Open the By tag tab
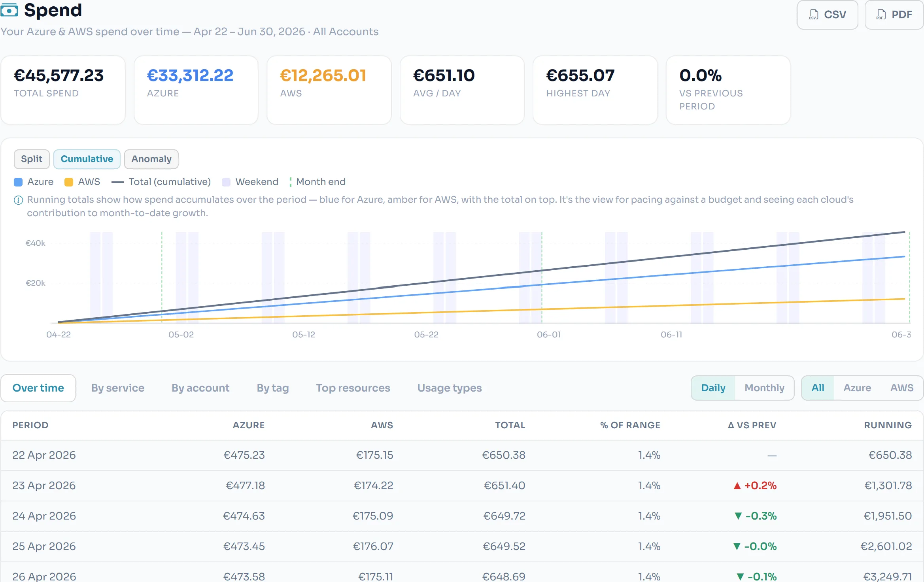924x582 pixels. pos(273,388)
